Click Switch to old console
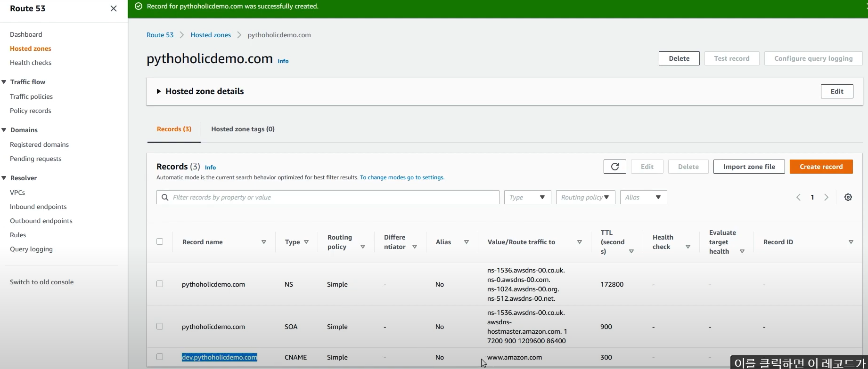The image size is (868, 369). 41,282
